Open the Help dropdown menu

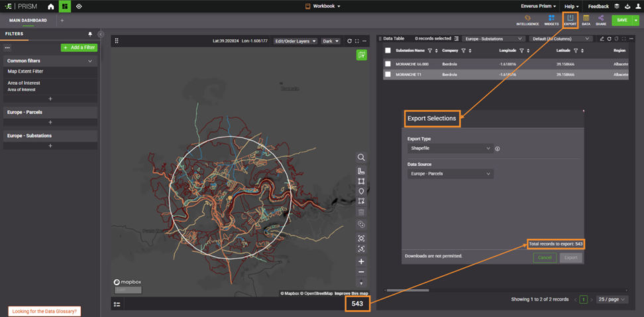571,6
